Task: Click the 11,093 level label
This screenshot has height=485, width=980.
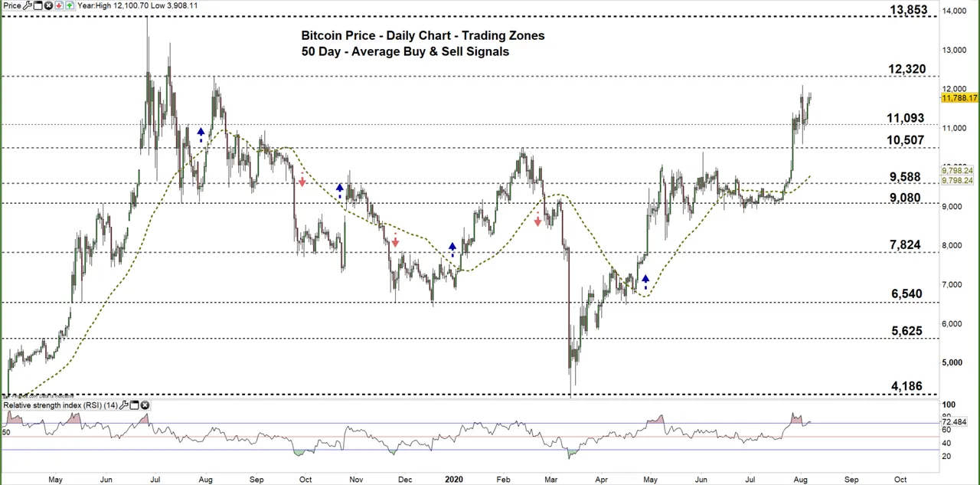Action: (906, 118)
